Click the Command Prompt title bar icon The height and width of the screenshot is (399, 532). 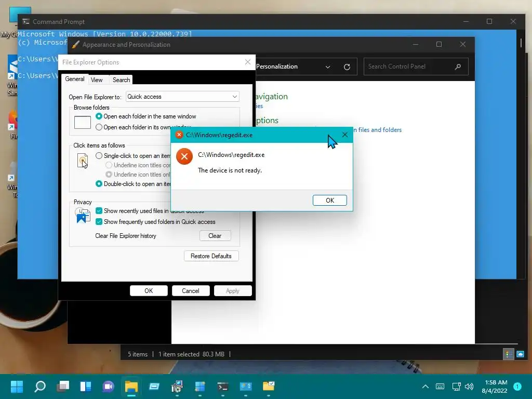[x=26, y=22]
